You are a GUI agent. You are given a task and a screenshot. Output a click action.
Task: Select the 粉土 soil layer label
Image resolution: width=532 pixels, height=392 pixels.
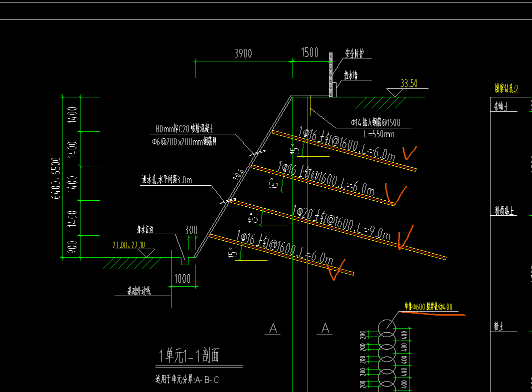pos(498,327)
